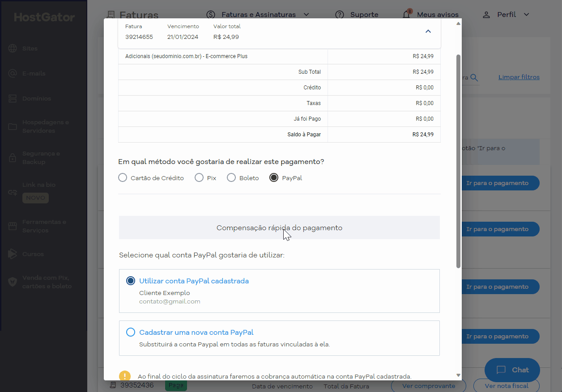Open Ferramentas e Serviços menu item
The image size is (562, 392).
click(44, 226)
